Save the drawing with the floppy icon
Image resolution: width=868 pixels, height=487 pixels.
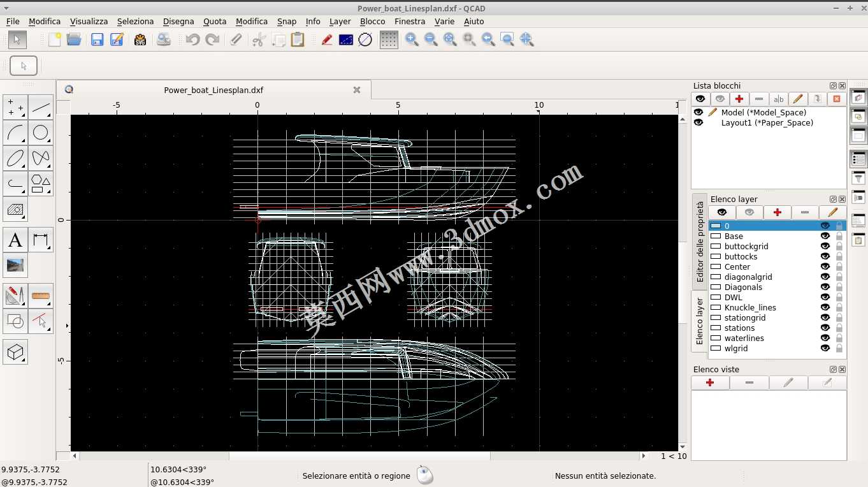[97, 40]
